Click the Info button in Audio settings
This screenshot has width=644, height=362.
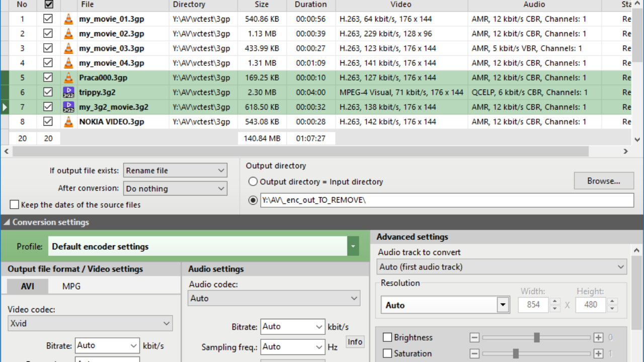[355, 342]
